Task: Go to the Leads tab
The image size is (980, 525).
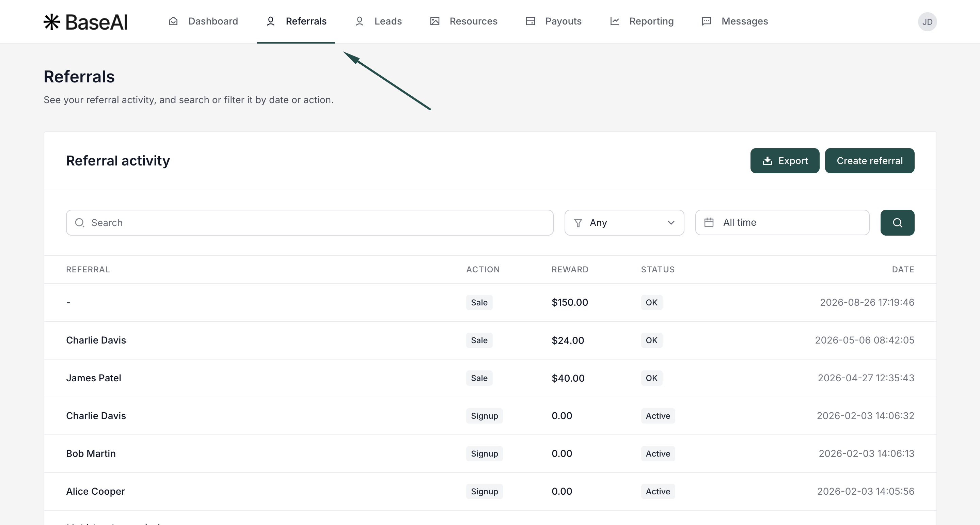Action: (x=378, y=21)
